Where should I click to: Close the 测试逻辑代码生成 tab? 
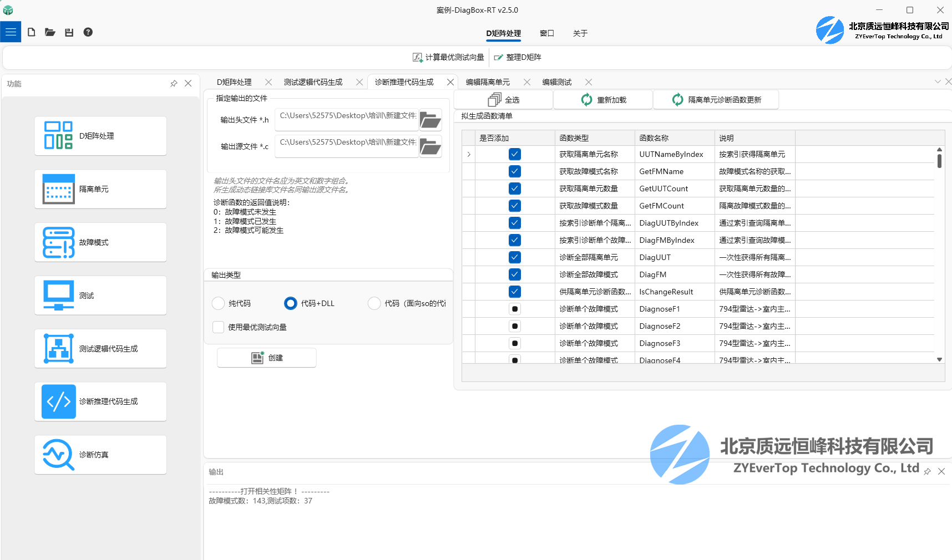tap(359, 82)
